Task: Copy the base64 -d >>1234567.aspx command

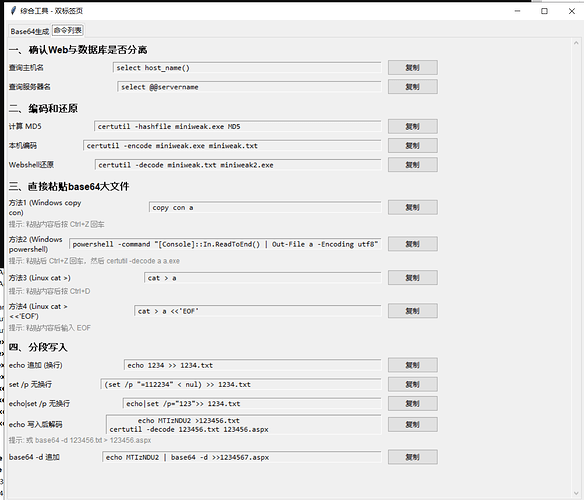Action: 412,457
